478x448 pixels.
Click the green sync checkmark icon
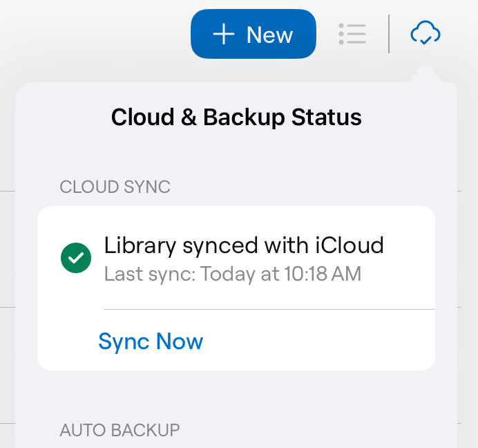click(76, 259)
